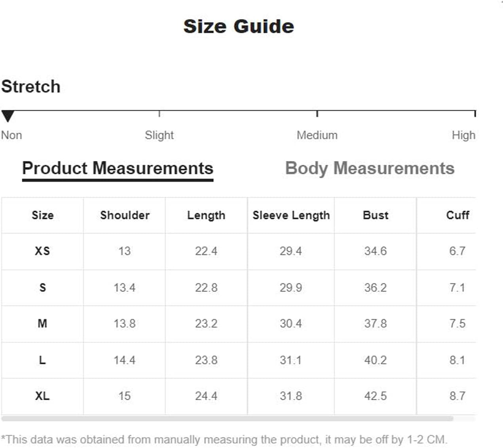Click the Cuff column header
Viewport: 503px width, 448px height.
coord(457,215)
